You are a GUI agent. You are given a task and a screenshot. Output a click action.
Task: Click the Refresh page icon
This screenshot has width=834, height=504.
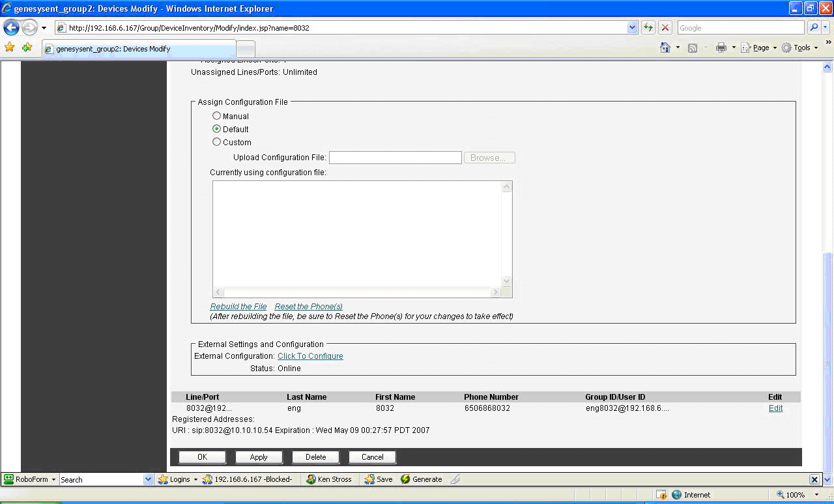648,28
